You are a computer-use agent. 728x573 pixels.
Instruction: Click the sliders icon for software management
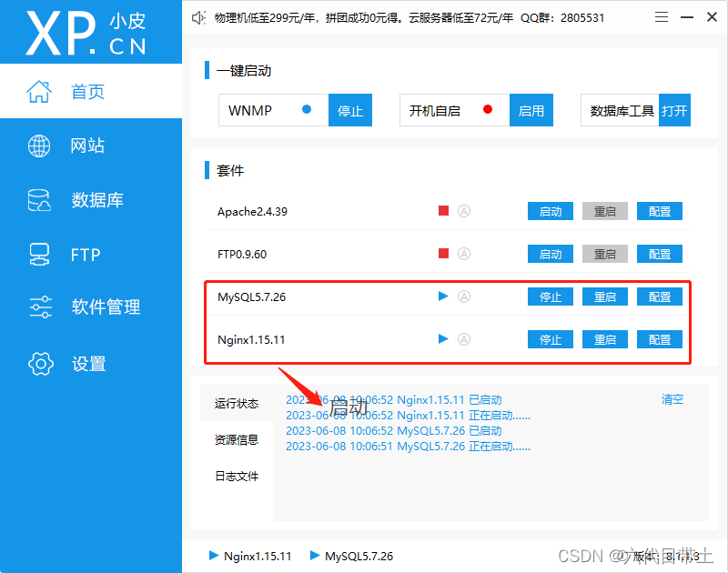pos(40,307)
